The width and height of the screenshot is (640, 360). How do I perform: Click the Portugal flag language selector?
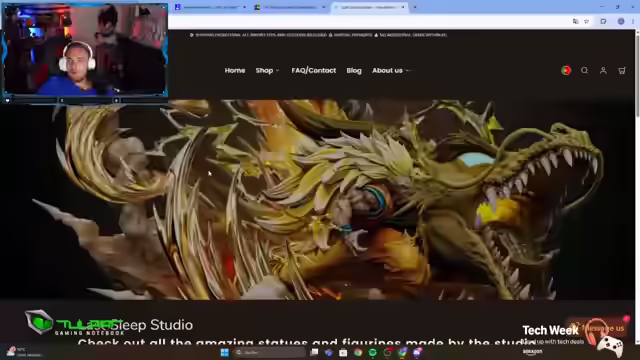(566, 71)
